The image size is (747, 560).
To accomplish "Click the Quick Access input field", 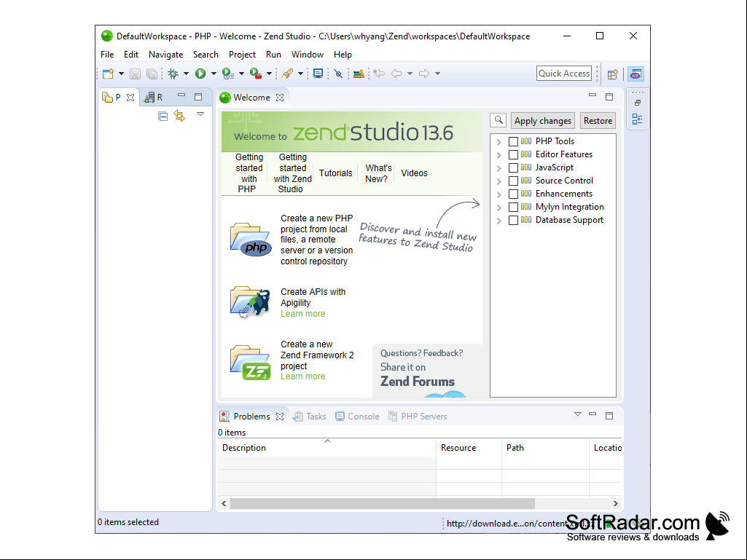I will (x=564, y=74).
